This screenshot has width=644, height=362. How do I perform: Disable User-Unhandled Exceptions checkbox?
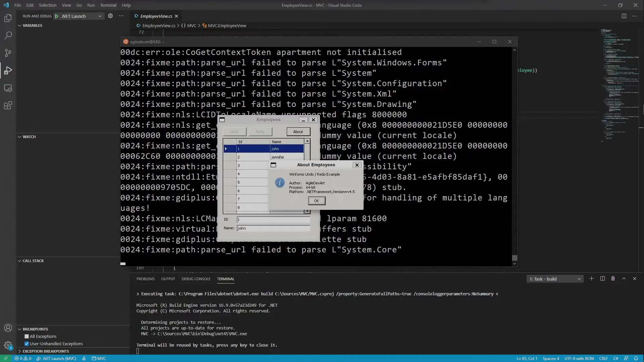26,344
